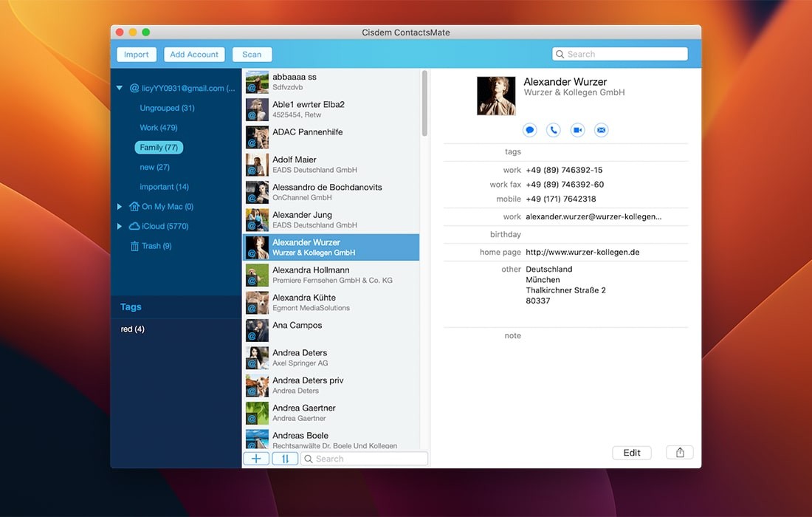The image size is (812, 517).
Task: Add a new contact with plus button
Action: (x=256, y=459)
